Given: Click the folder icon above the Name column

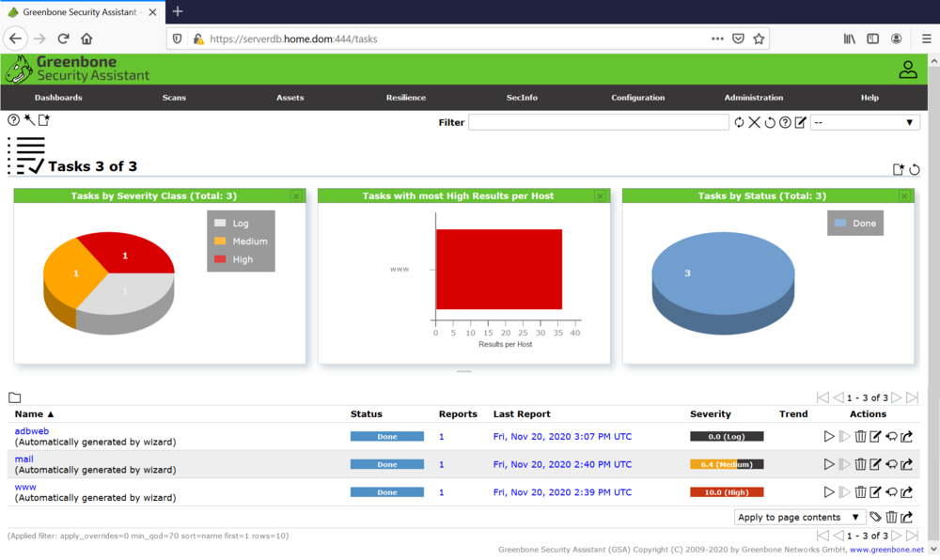Looking at the screenshot, I should click(15, 397).
